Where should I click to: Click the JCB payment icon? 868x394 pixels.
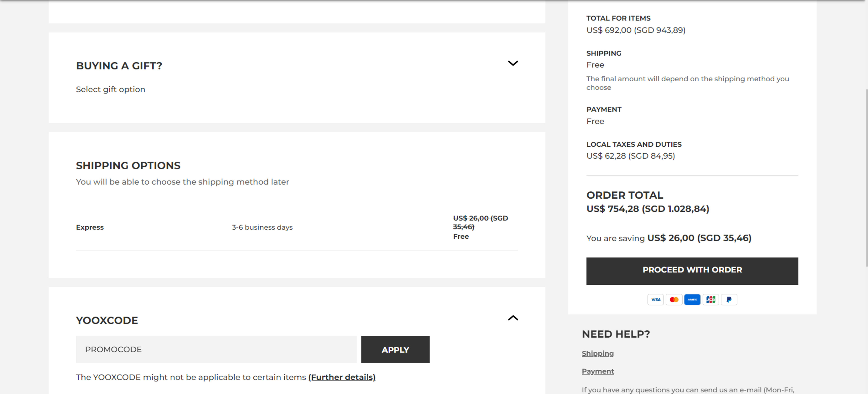[711, 299]
